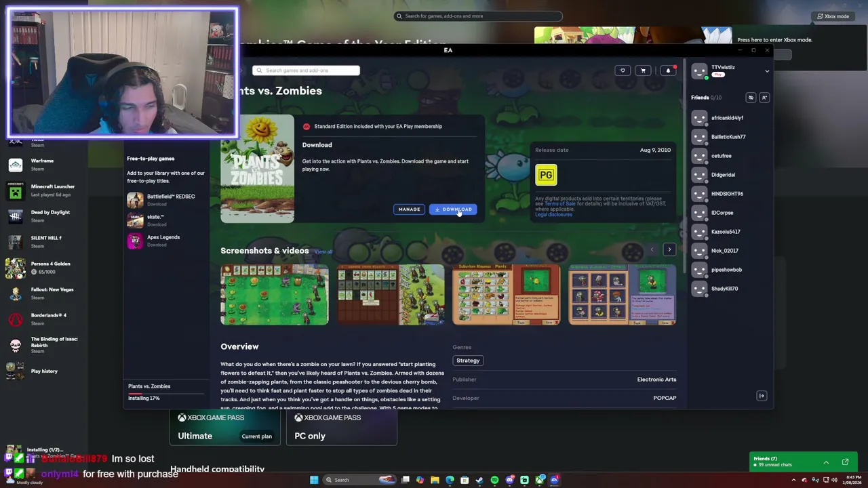The width and height of the screenshot is (868, 488).
Task: Select the Strategy genre tag
Action: (468, 361)
